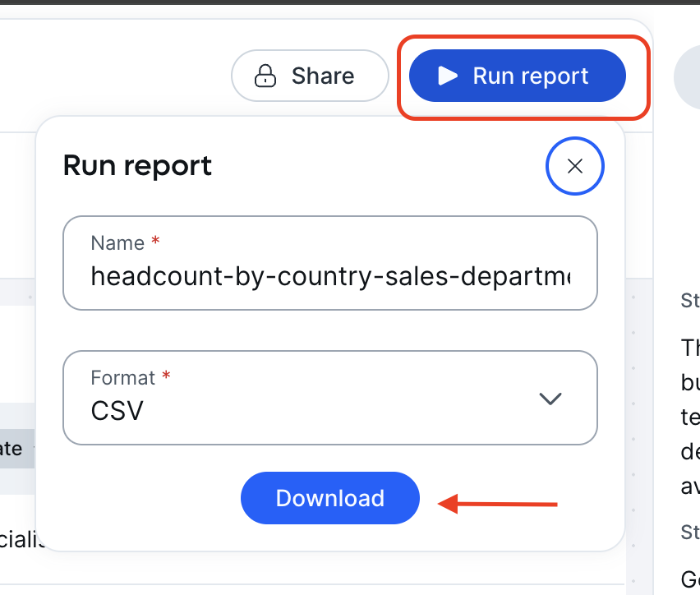This screenshot has width=700, height=595.
Task: Click the lock icon on Share button
Action: (x=265, y=76)
